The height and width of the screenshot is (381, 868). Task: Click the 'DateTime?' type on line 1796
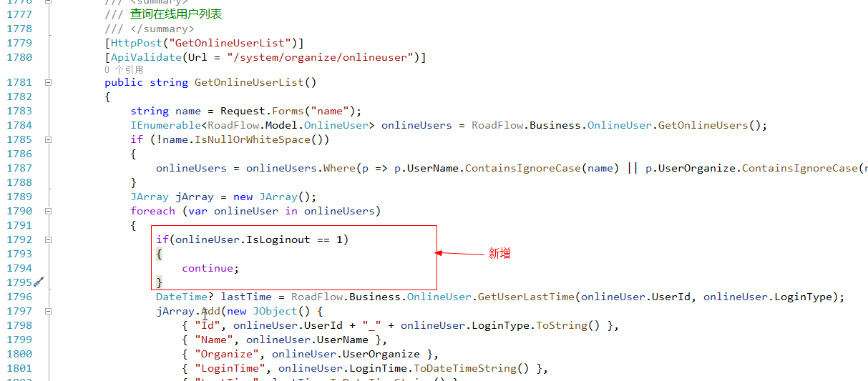coord(185,297)
